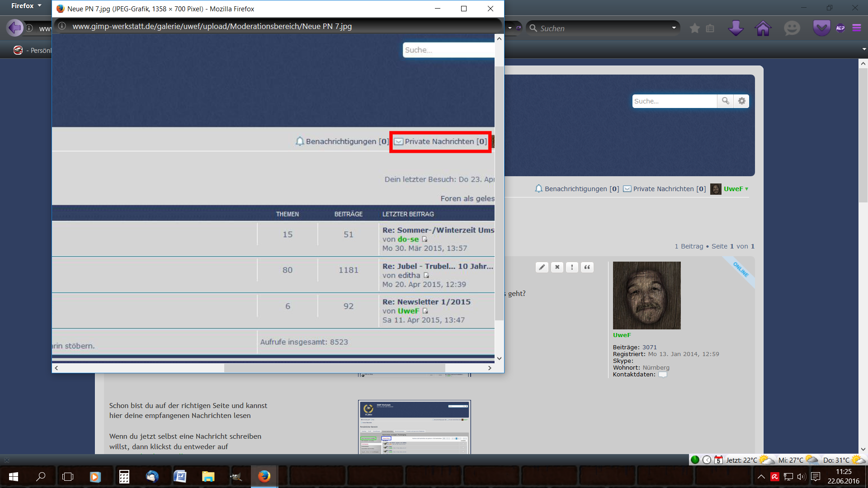The width and height of the screenshot is (868, 488).
Task: Click the forum advanced search gear icon
Action: (x=742, y=101)
